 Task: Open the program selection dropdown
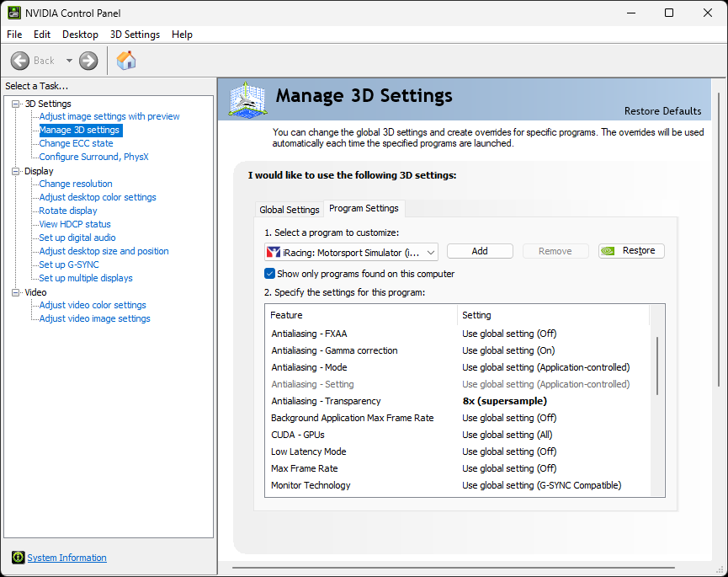(x=351, y=252)
